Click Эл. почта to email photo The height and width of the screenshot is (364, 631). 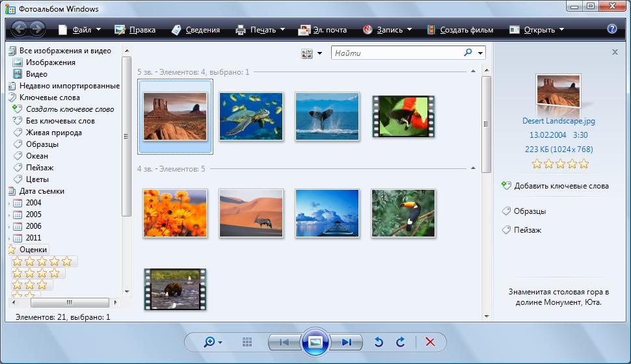[323, 30]
